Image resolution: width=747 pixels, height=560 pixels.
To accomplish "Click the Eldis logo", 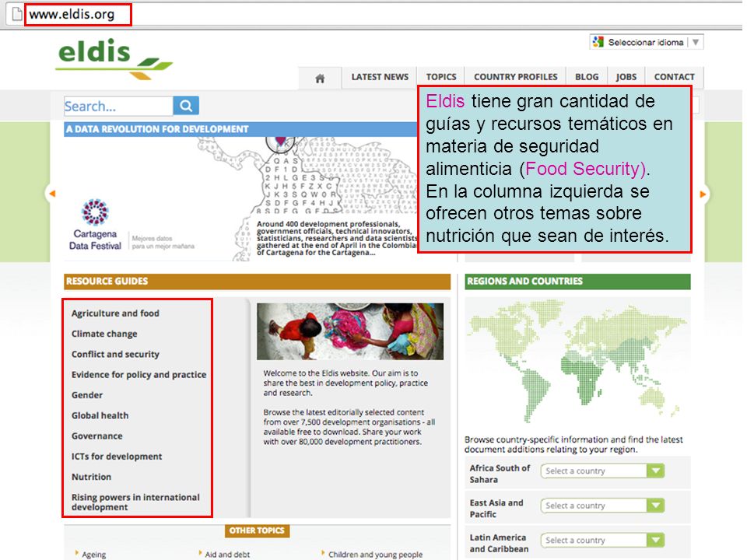I will tap(114, 58).
